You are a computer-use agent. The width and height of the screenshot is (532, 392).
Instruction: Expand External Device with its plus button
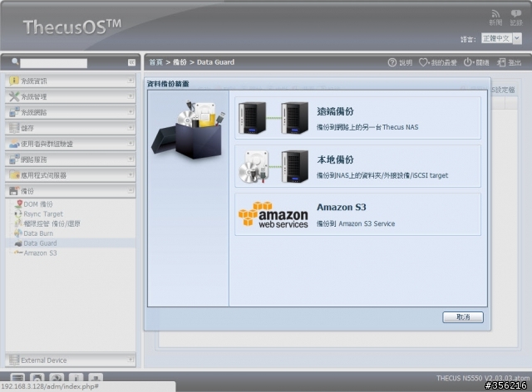(131, 360)
